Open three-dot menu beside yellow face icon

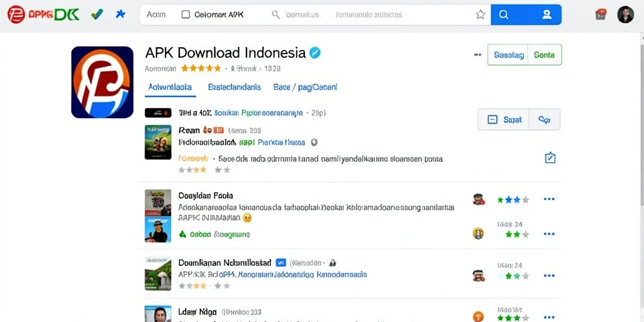549,234
